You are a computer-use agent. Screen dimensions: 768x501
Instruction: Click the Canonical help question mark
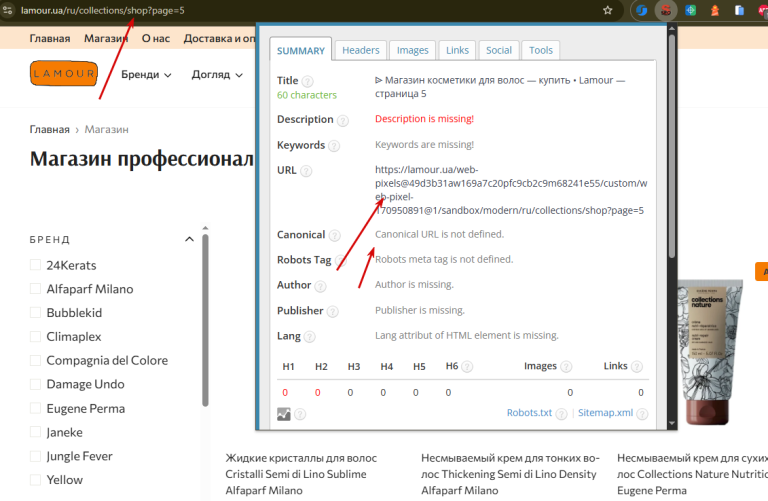pyautogui.click(x=335, y=236)
